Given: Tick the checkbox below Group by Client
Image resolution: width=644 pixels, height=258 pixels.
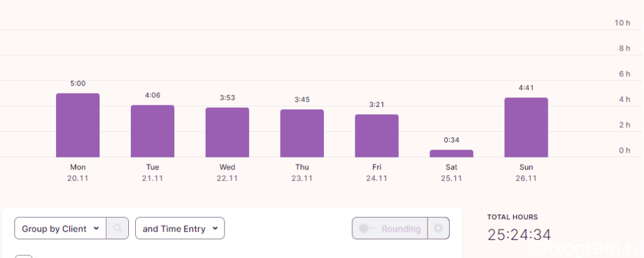Looking at the screenshot, I should pos(24,256).
